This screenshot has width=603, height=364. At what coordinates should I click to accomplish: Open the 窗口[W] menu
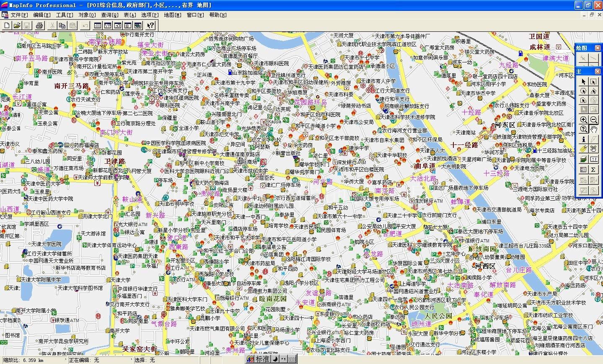[x=195, y=15]
